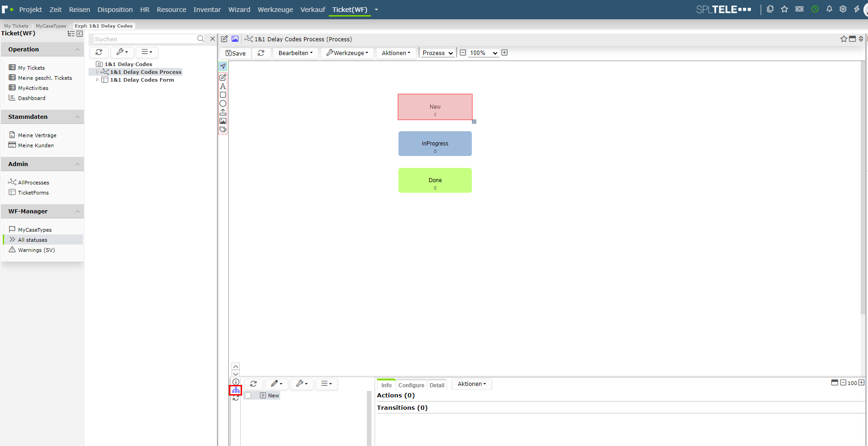Open the 100% zoom dropdown

coord(483,53)
